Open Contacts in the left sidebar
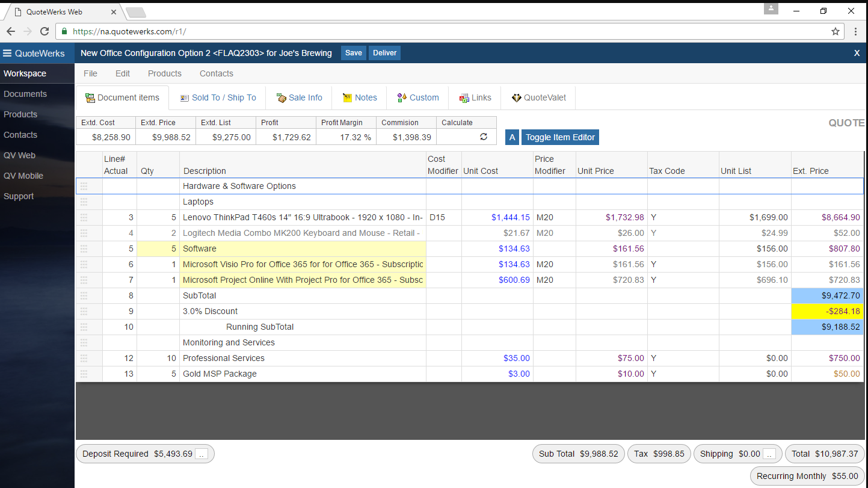Image resolution: width=868 pixels, height=488 pixels. click(20, 135)
